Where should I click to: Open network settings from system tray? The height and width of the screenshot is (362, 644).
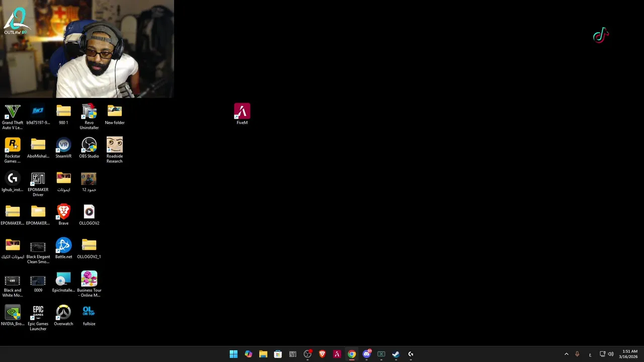[x=603, y=354]
